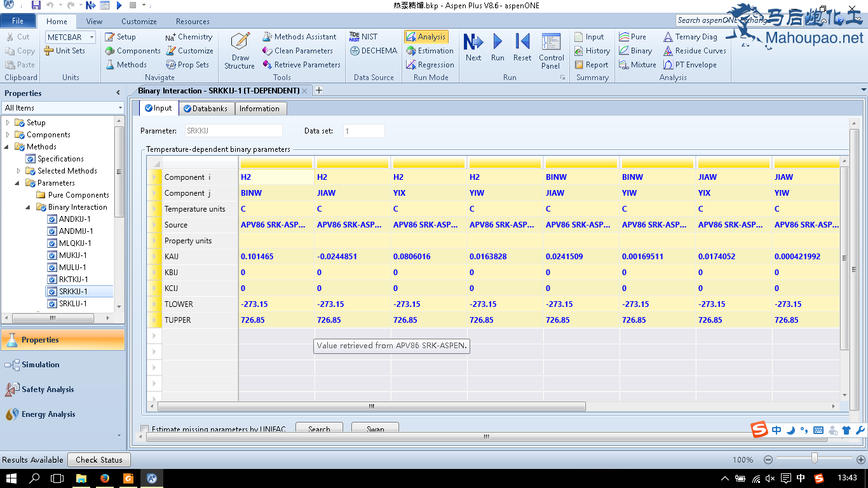Collapse the Properties navigation pane chevron
This screenshot has width=868, height=488.
pyautogui.click(x=118, y=93)
